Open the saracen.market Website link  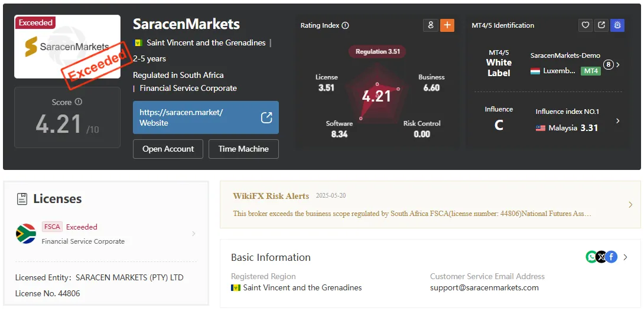coord(206,117)
